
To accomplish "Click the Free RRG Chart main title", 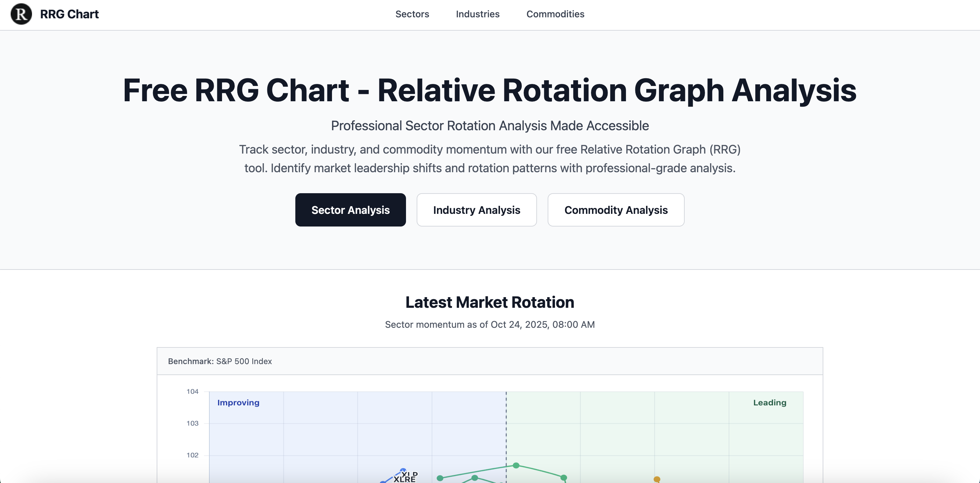I will [x=490, y=90].
